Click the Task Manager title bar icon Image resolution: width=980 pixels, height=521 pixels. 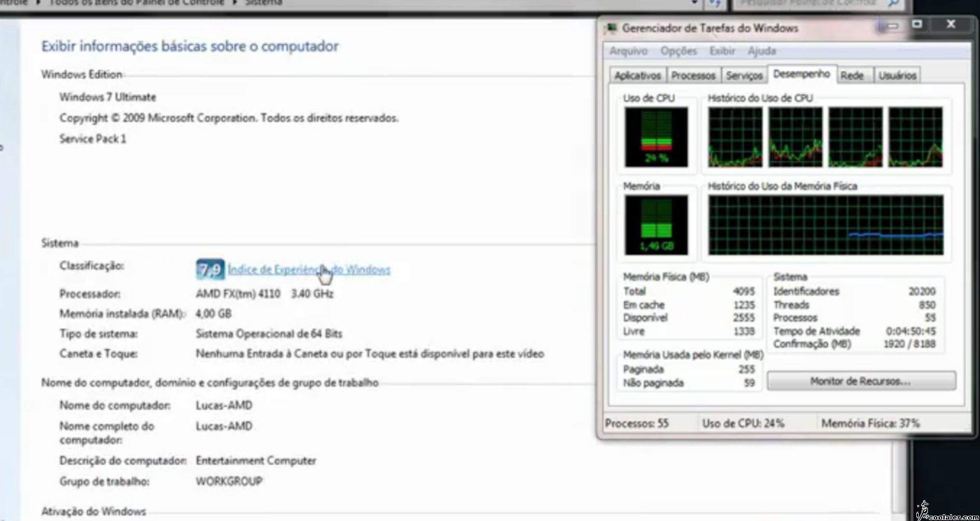point(611,28)
